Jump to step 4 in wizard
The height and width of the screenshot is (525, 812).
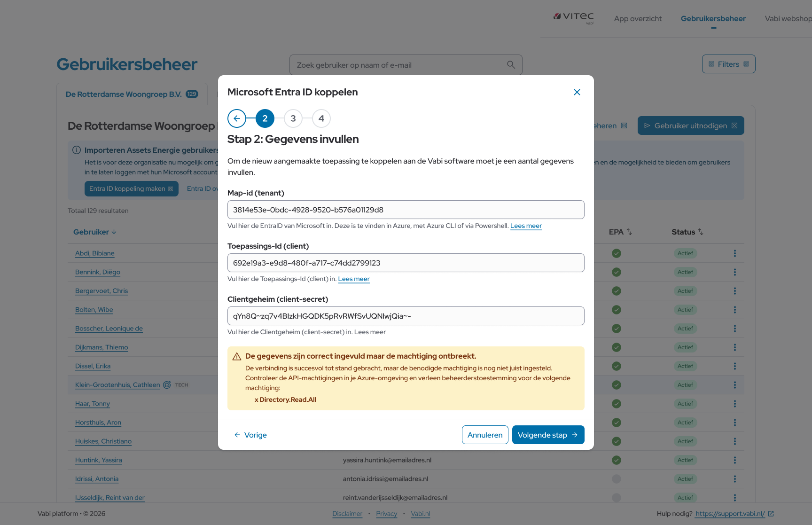click(321, 118)
